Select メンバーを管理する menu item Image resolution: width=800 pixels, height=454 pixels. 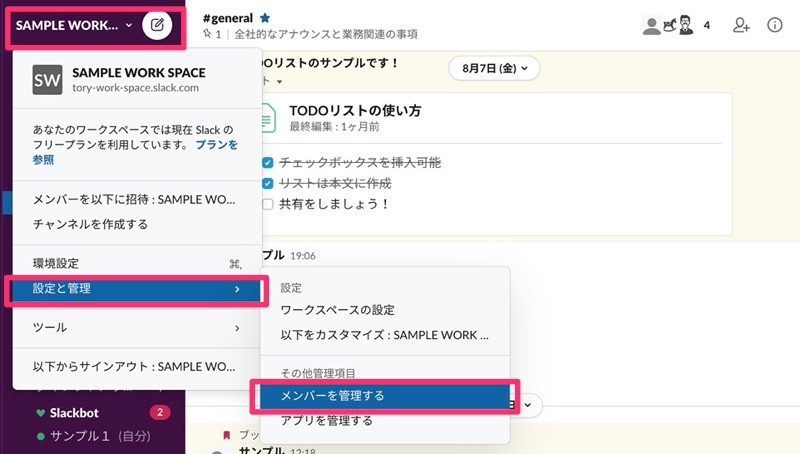[x=332, y=395]
